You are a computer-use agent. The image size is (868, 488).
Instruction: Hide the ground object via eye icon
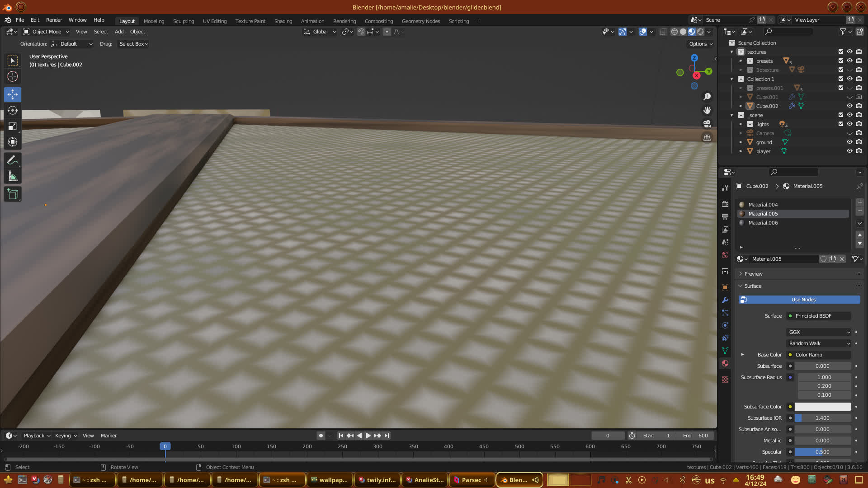849,142
